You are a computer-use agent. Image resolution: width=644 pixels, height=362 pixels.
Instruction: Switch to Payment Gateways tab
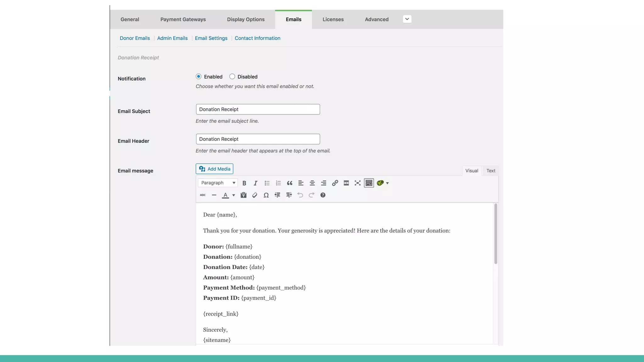pyautogui.click(x=183, y=19)
